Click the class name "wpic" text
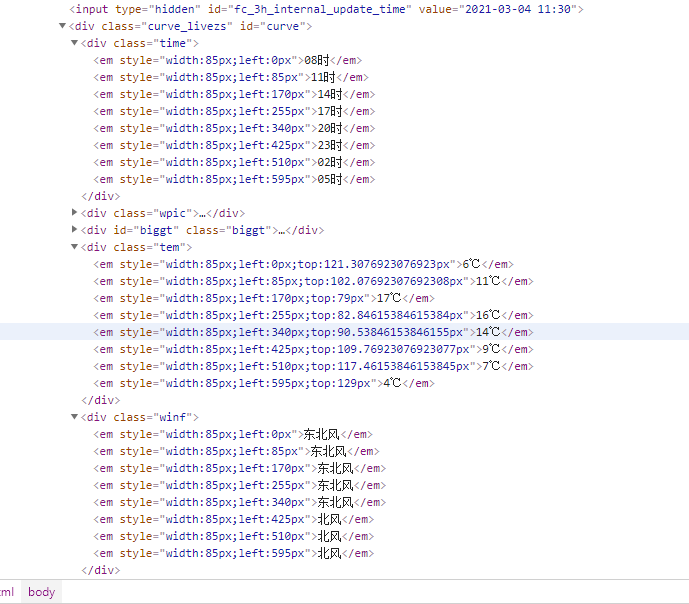Image resolution: width=689 pixels, height=604 pixels. point(172,213)
